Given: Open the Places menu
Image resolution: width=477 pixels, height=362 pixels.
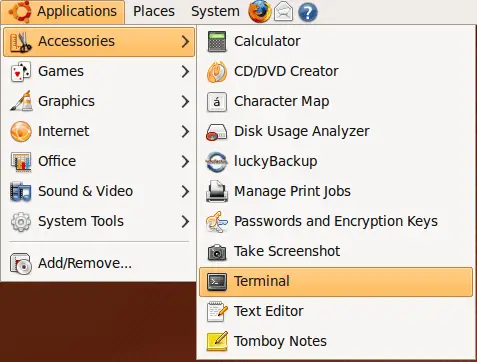Looking at the screenshot, I should [154, 11].
